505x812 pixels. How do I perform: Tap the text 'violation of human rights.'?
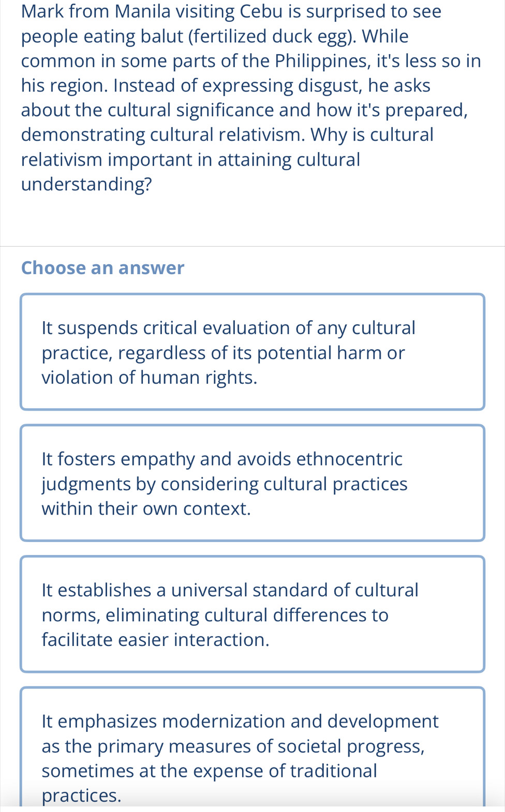(150, 378)
